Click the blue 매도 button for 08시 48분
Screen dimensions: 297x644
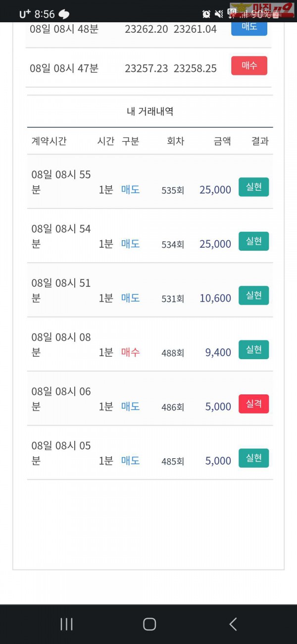[249, 27]
